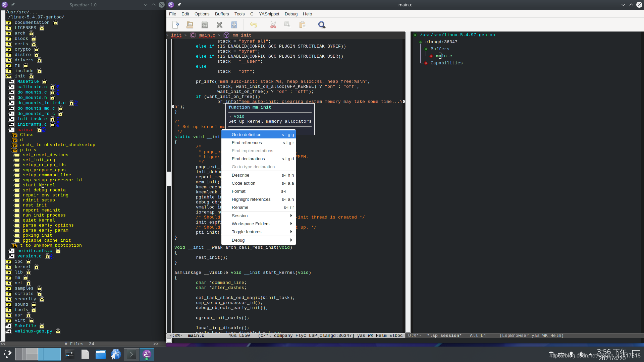This screenshot has width=644, height=362.
Task: Click lock icon beside Documentation folder
Action: coord(55,22)
